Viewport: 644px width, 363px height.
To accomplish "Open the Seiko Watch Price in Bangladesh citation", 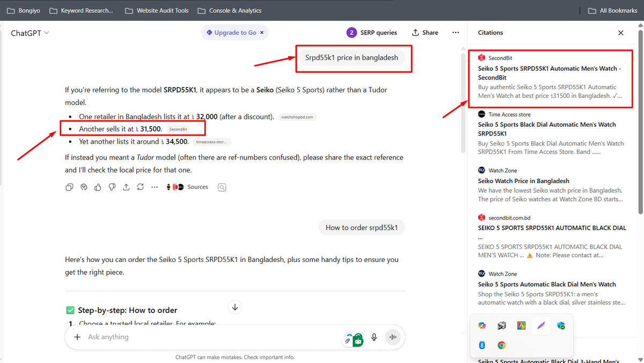I will tap(551, 185).
